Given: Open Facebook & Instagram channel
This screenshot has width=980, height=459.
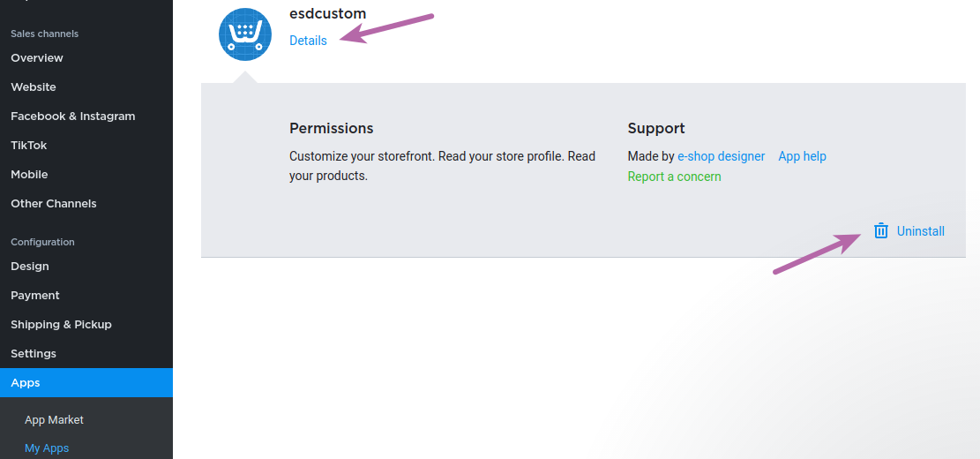Looking at the screenshot, I should point(72,117).
